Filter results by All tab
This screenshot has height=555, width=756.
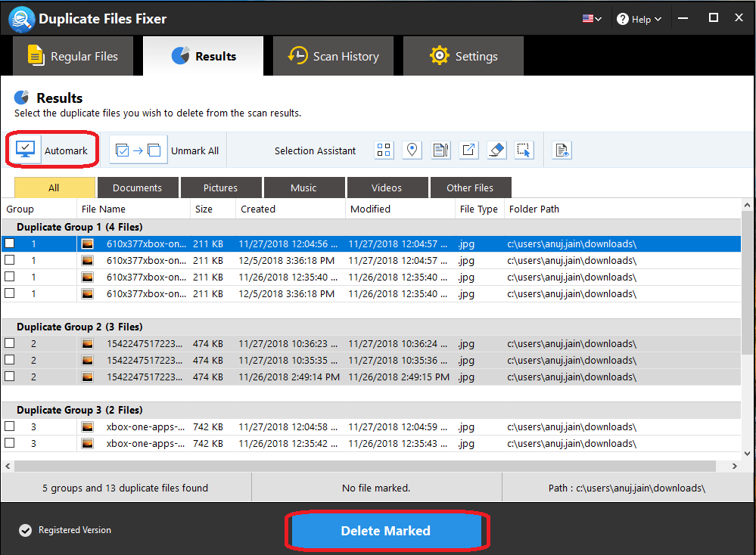(54, 188)
